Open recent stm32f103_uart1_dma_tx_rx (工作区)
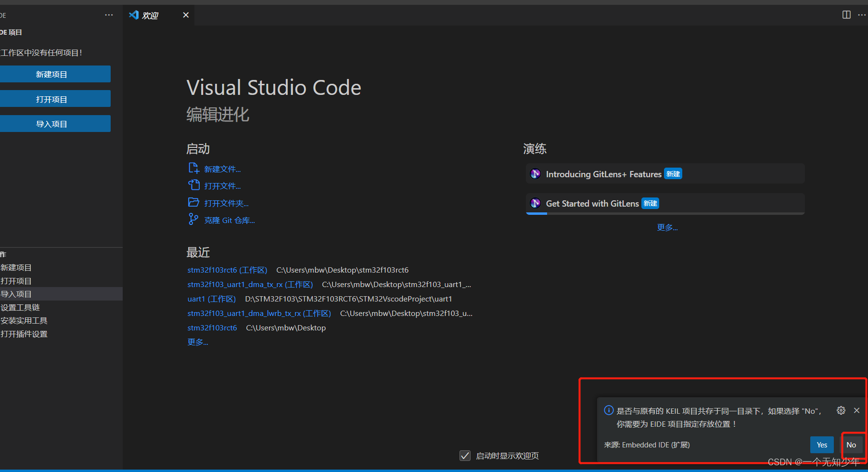The width and height of the screenshot is (868, 472). click(250, 284)
